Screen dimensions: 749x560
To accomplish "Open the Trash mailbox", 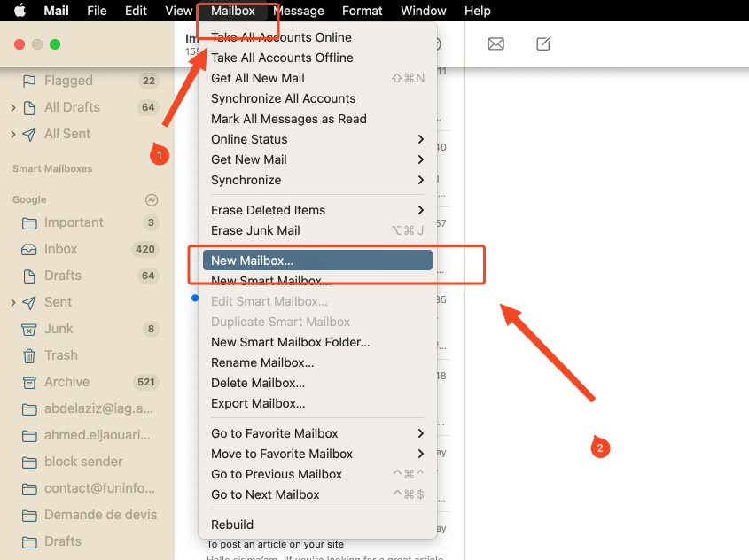I will [62, 355].
